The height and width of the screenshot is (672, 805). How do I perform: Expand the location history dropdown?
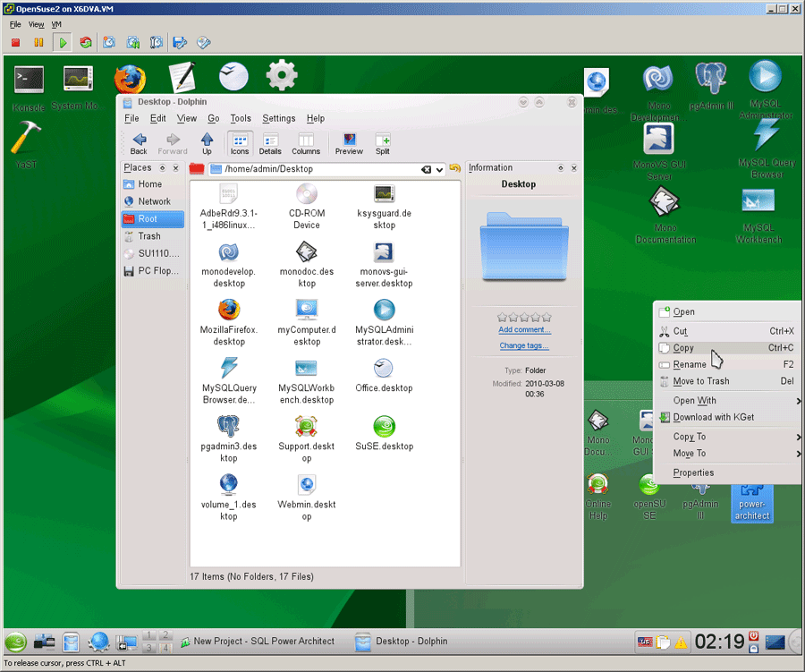click(439, 169)
